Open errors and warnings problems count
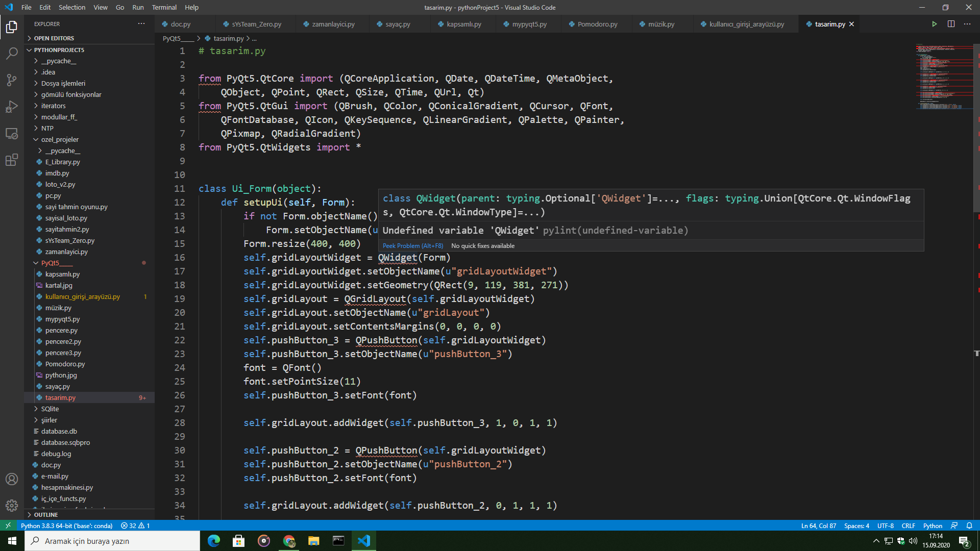The image size is (980, 551). coord(135,525)
